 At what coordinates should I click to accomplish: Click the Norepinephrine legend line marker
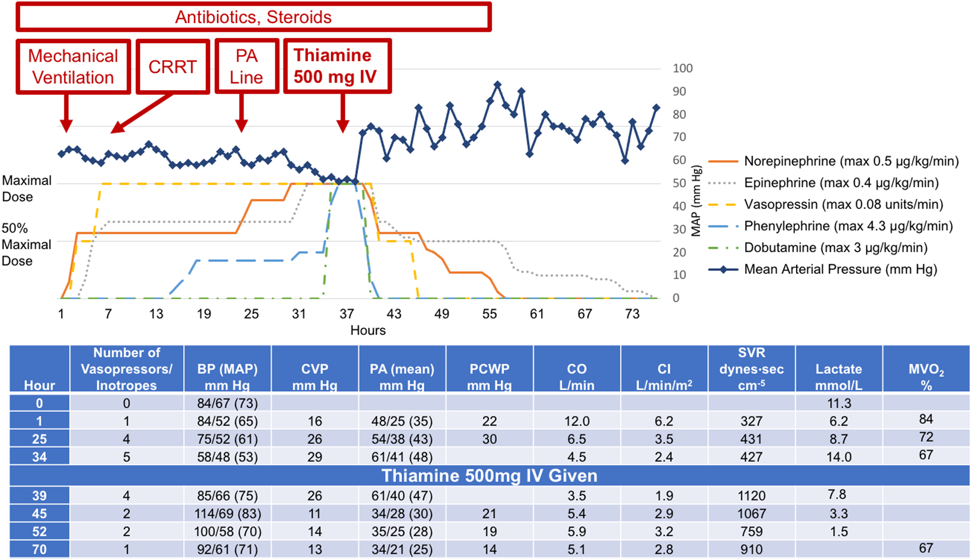click(x=723, y=161)
